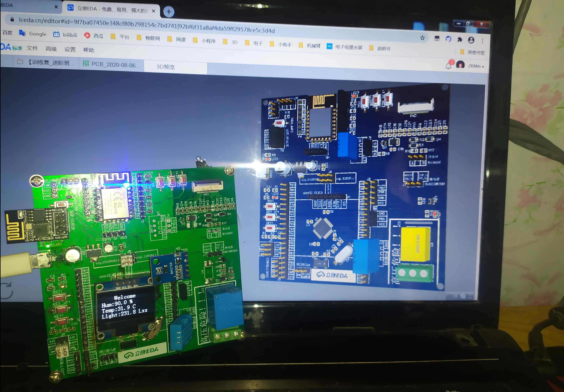Viewport: 564px width, 392px height.
Task: Open the 帮助 menu
Action: [89, 50]
